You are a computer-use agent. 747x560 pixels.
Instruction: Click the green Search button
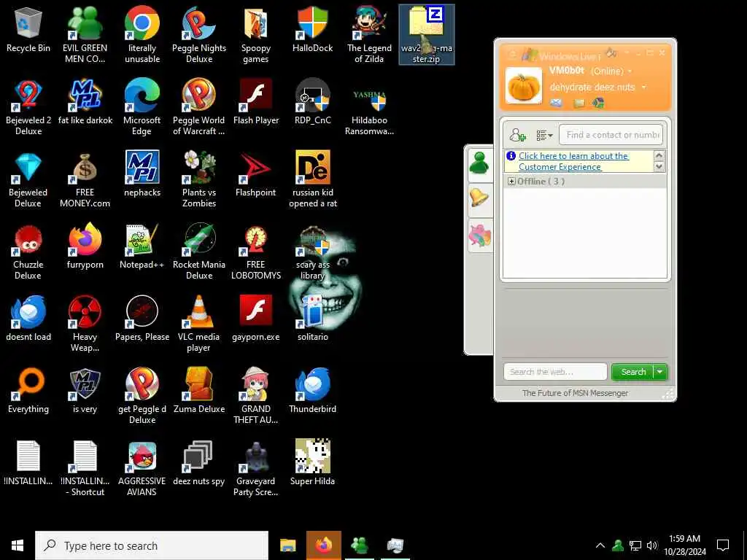(x=632, y=372)
